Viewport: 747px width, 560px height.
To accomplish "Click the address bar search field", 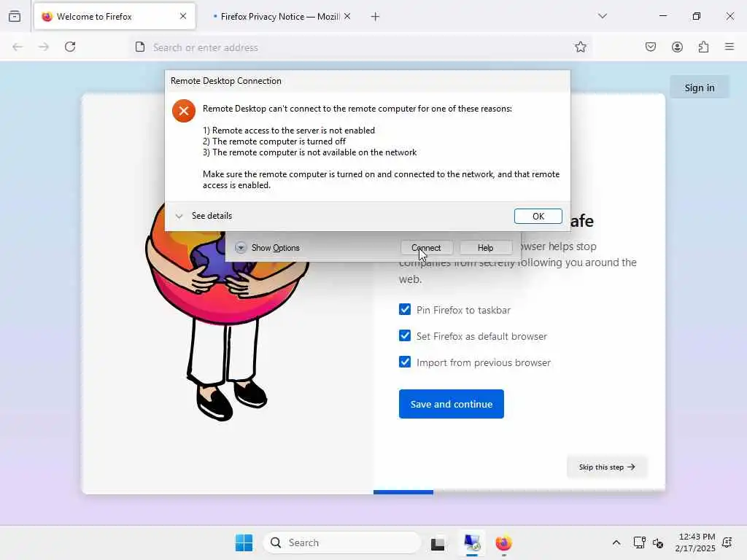I will tap(360, 47).
